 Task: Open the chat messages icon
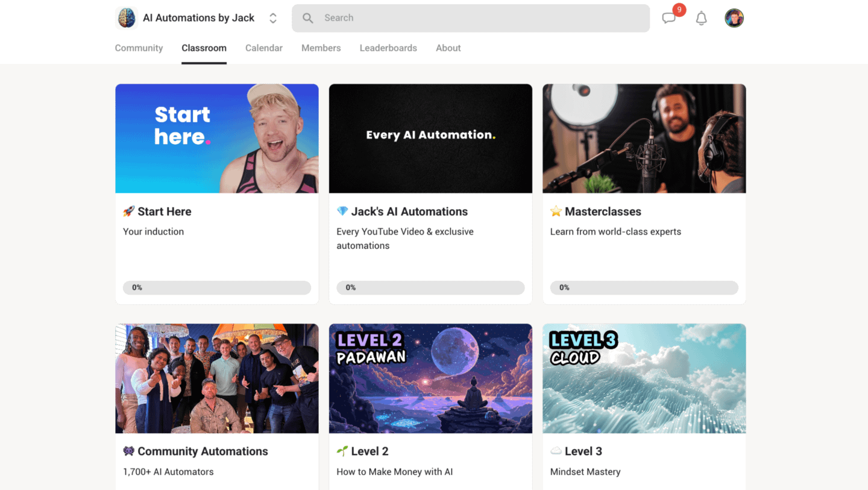pyautogui.click(x=669, y=18)
